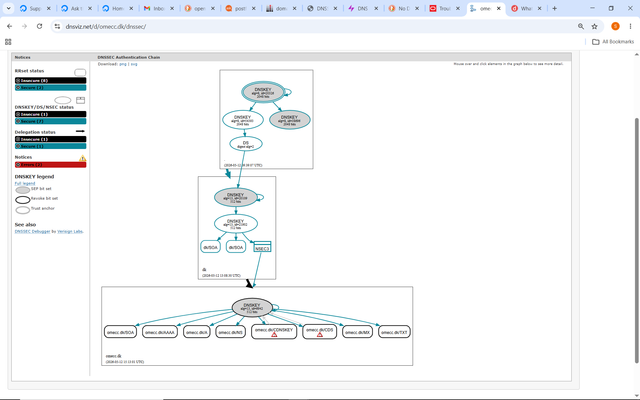
Task: Download the graph as png
Action: [123, 64]
